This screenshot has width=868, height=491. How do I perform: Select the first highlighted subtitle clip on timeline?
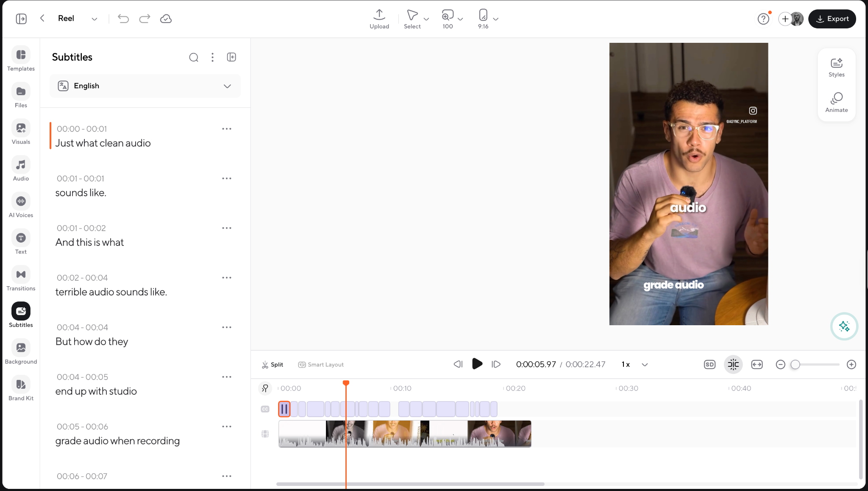(x=284, y=409)
